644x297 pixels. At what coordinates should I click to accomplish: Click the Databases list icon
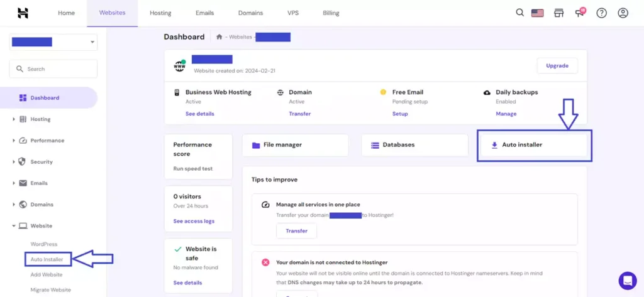click(x=375, y=145)
